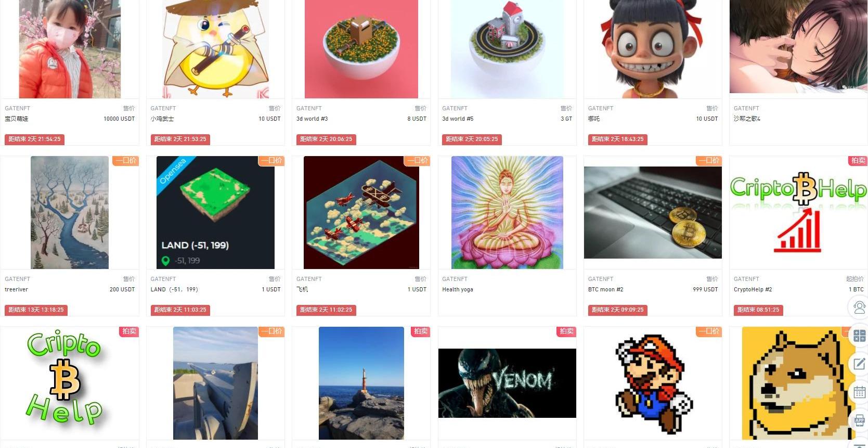Click the APP download phone icon

[860, 420]
